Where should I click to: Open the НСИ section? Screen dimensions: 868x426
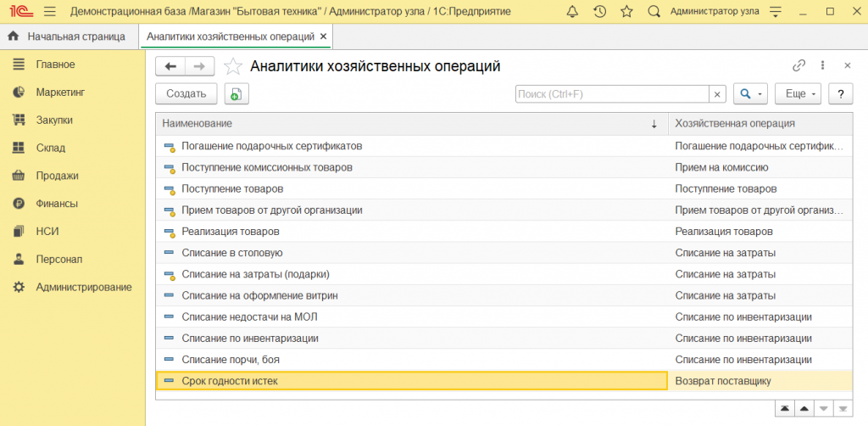click(x=47, y=232)
